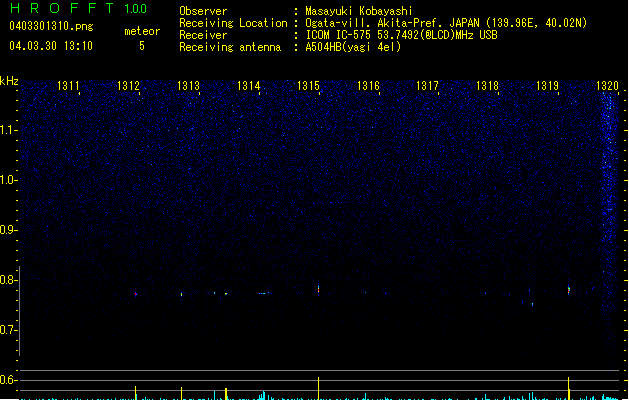Click the meteor echo near 1312
This screenshot has height=400, width=629.
pyautogui.click(x=136, y=294)
